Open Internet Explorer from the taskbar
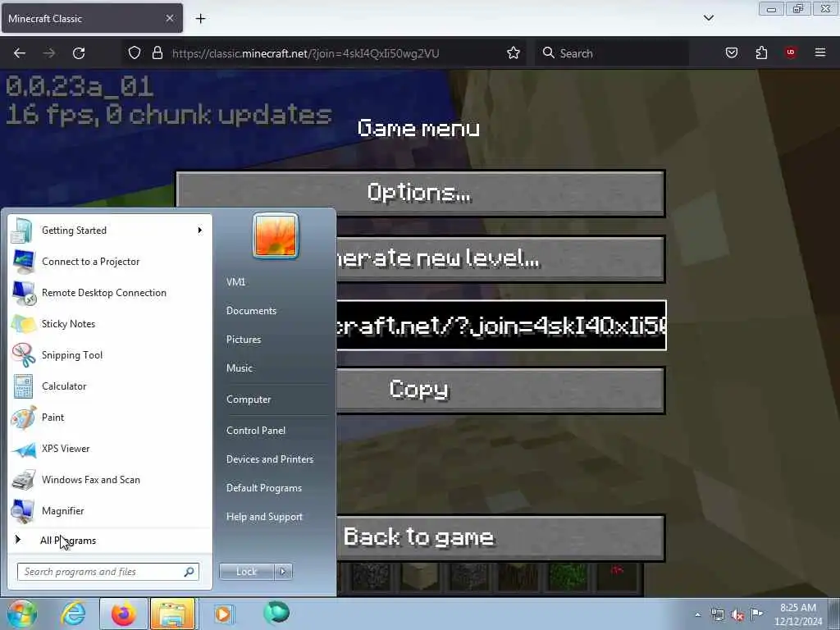The image size is (840, 630). pyautogui.click(x=72, y=614)
